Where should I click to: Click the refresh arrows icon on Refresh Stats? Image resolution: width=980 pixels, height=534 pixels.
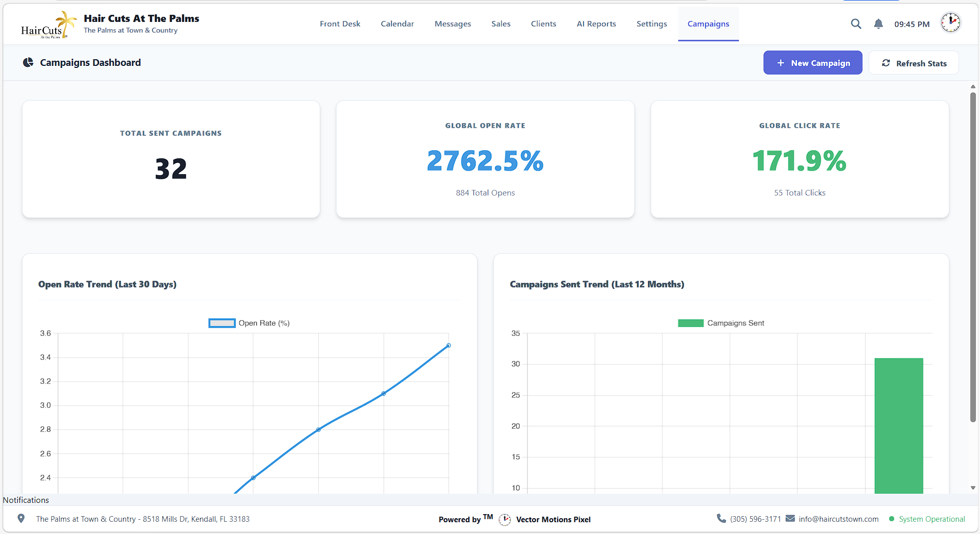coord(887,62)
